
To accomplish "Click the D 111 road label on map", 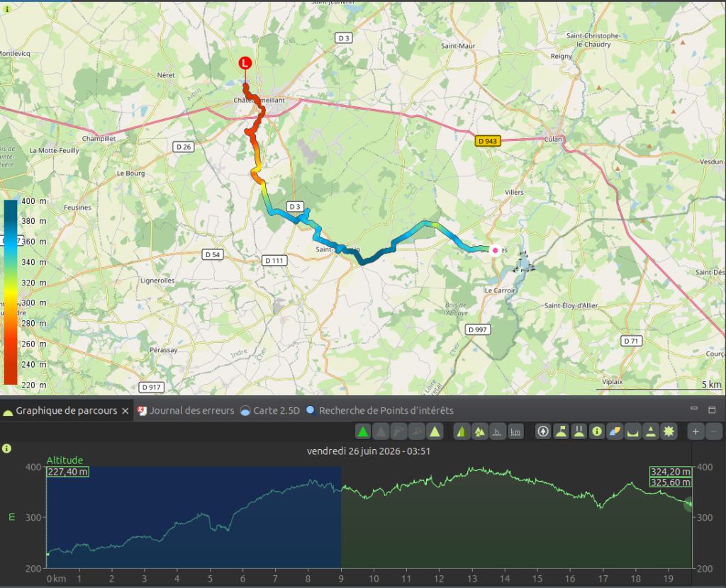I will point(274,261).
